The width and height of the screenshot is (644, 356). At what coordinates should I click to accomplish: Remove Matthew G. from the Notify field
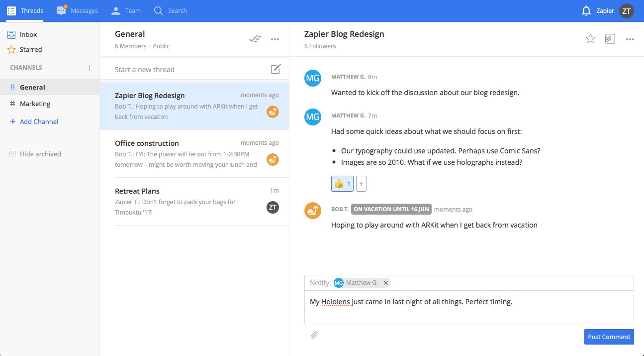point(386,282)
